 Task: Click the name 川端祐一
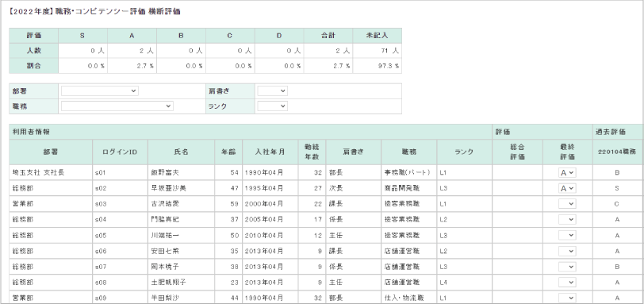pos(165,236)
